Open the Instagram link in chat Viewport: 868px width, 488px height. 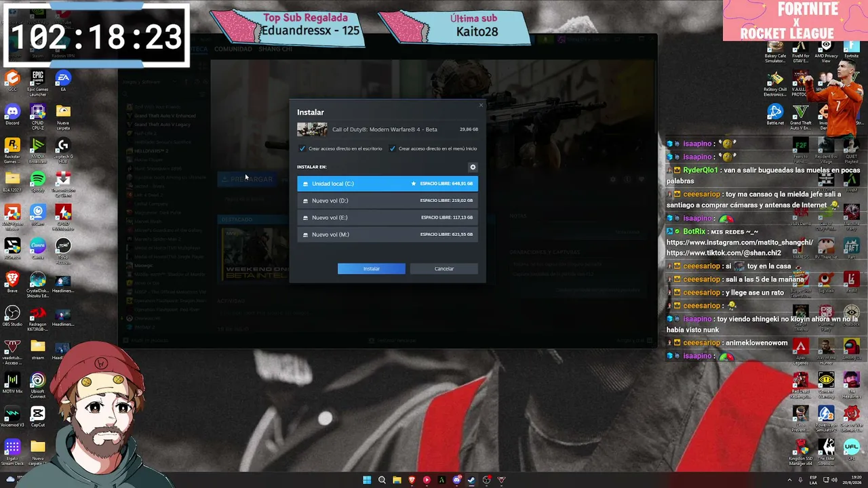[x=740, y=243]
